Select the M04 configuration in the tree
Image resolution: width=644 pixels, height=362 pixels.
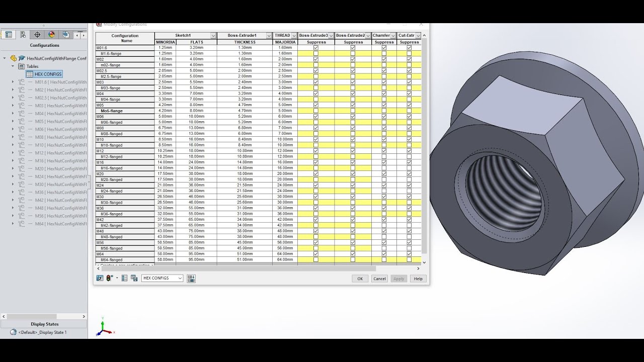coord(60,114)
